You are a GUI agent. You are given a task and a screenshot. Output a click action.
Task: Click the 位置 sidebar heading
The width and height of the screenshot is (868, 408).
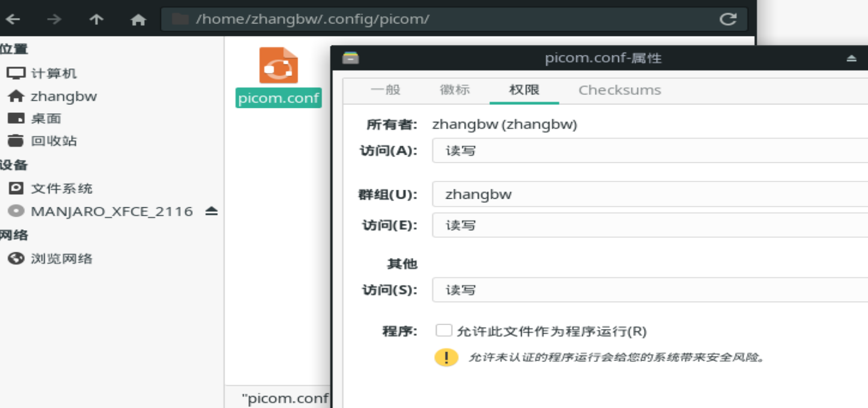pos(14,49)
